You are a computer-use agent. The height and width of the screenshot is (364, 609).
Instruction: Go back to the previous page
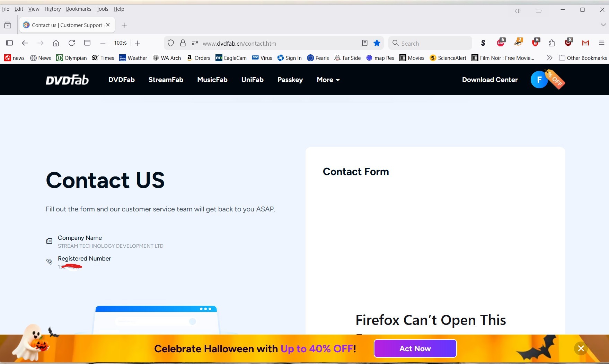coord(25,43)
